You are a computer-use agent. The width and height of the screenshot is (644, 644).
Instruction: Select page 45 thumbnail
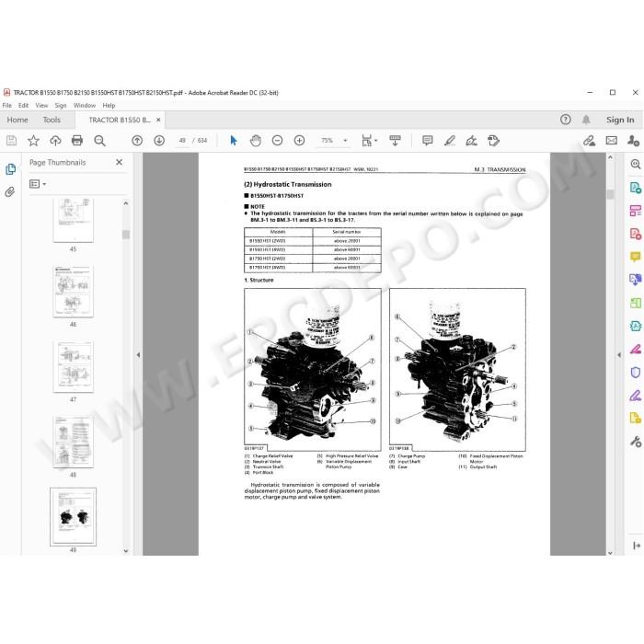(x=73, y=221)
